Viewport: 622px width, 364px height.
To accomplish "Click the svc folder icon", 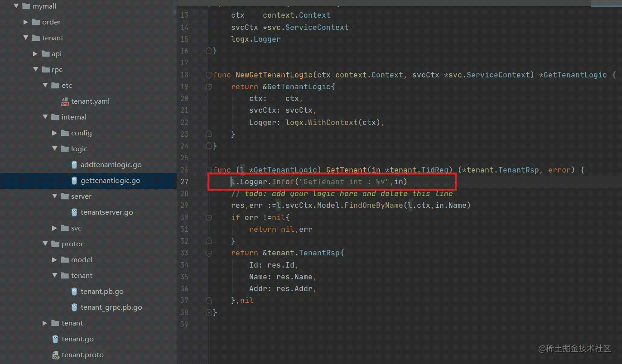I will pos(64,228).
